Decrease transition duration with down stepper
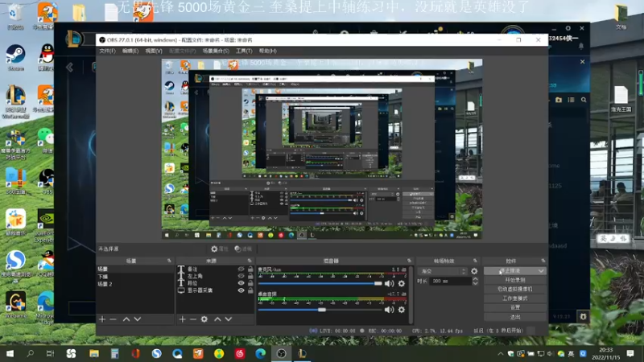This screenshot has width=644, height=362. click(x=475, y=283)
